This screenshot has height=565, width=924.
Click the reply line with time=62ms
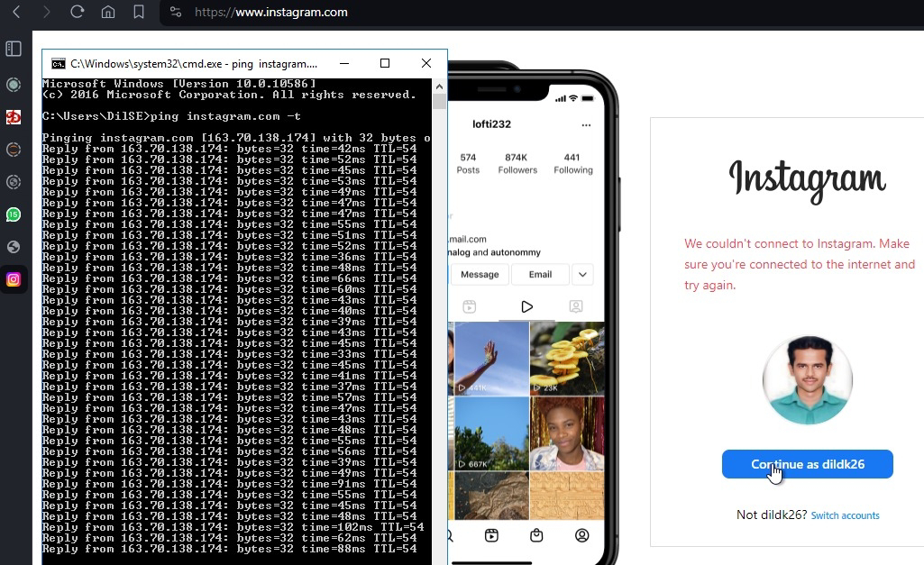229,538
